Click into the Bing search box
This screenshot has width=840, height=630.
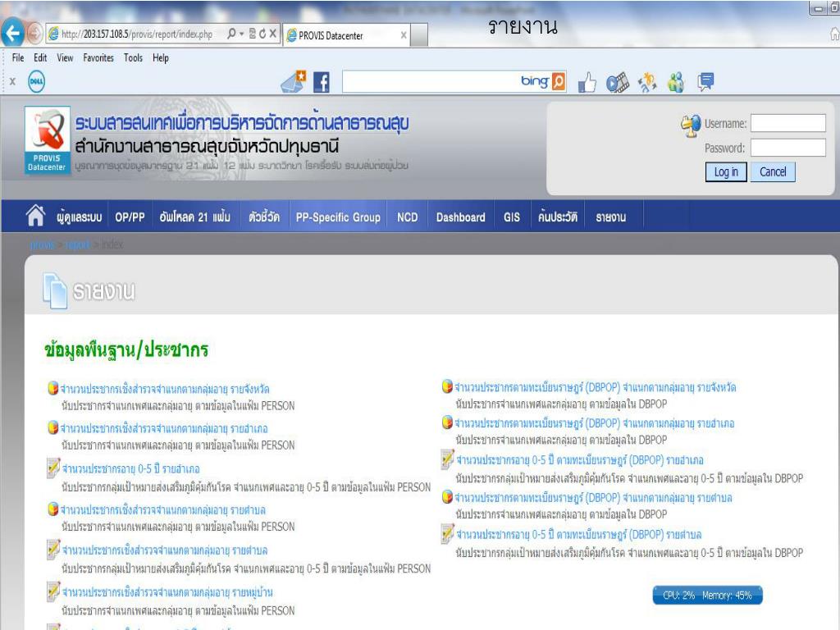430,81
